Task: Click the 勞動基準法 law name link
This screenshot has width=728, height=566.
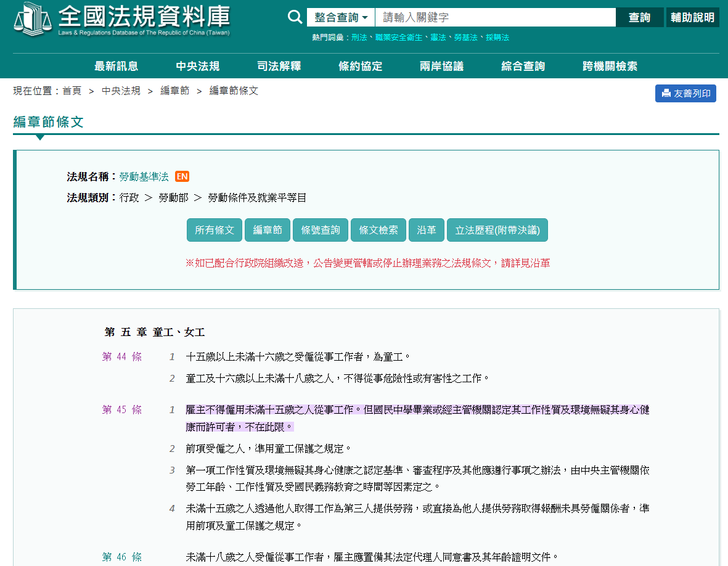Action: 144,176
